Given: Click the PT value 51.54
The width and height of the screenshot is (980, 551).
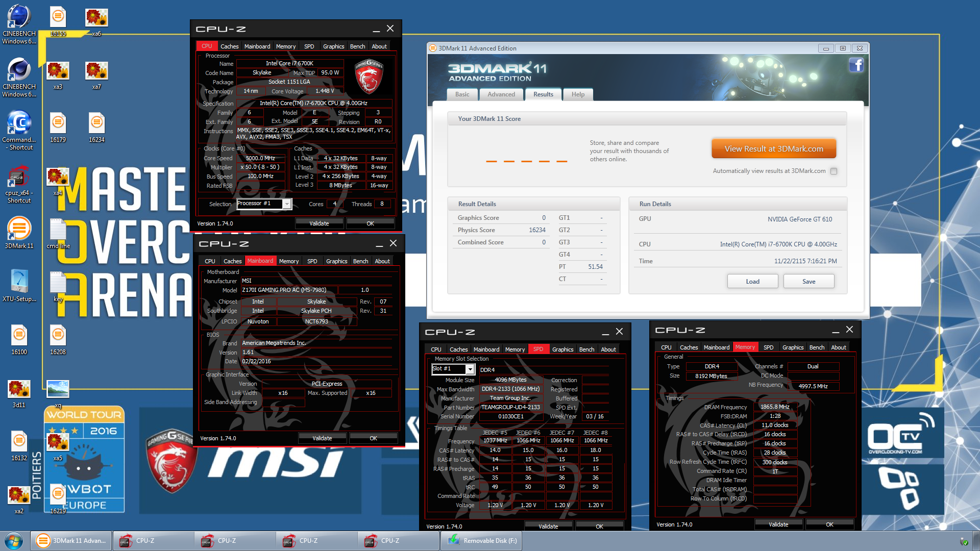Looking at the screenshot, I should (x=595, y=267).
